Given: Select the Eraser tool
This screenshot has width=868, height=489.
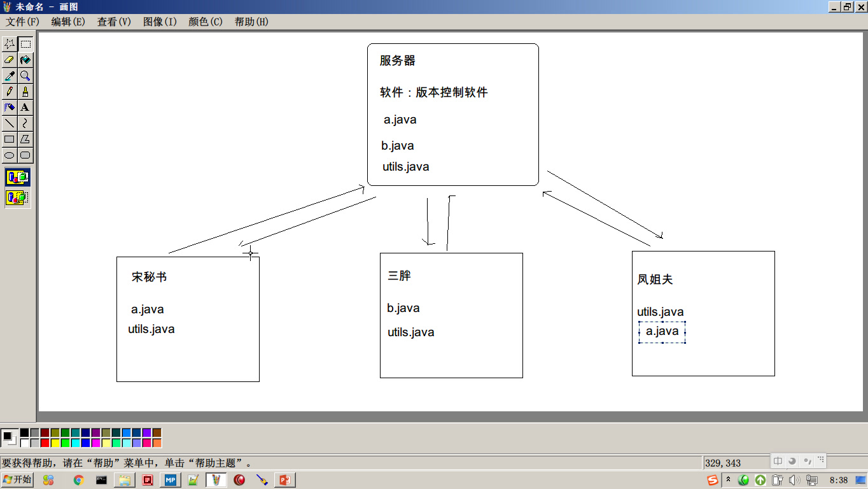Looking at the screenshot, I should pos(8,60).
